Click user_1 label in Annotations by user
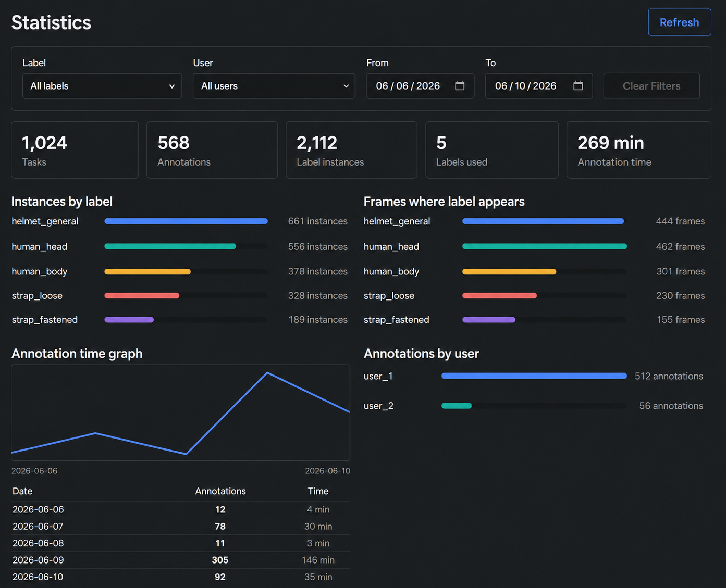The height and width of the screenshot is (588, 726). coord(378,376)
